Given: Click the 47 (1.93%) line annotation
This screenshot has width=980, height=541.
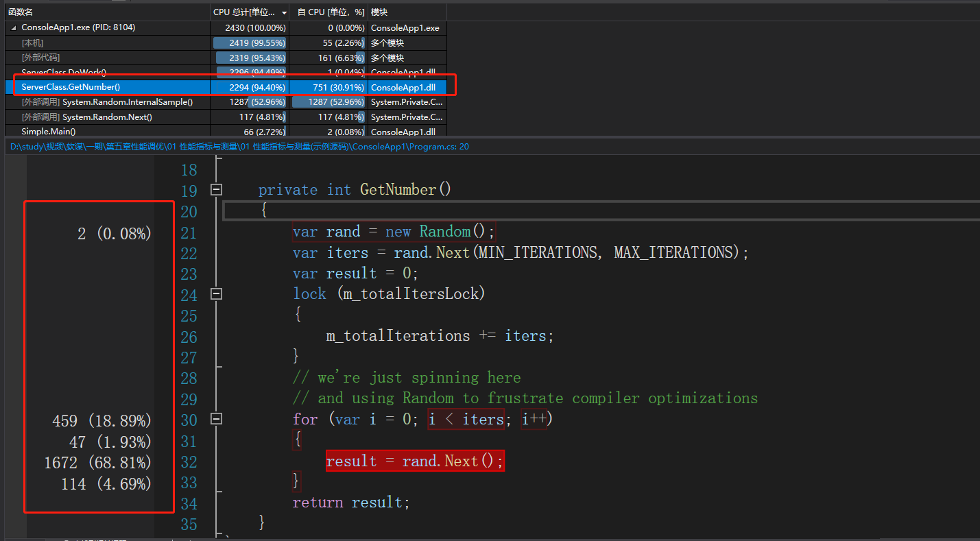Looking at the screenshot, I should (110, 442).
